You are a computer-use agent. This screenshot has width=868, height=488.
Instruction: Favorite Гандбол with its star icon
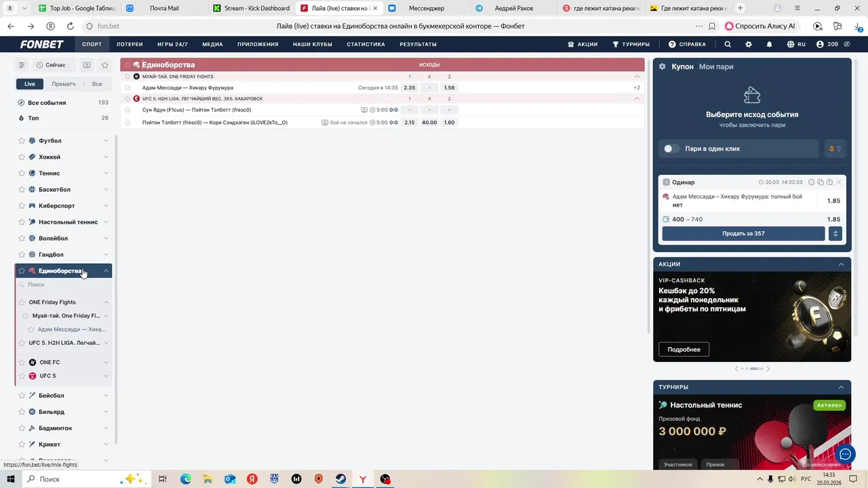click(x=22, y=255)
